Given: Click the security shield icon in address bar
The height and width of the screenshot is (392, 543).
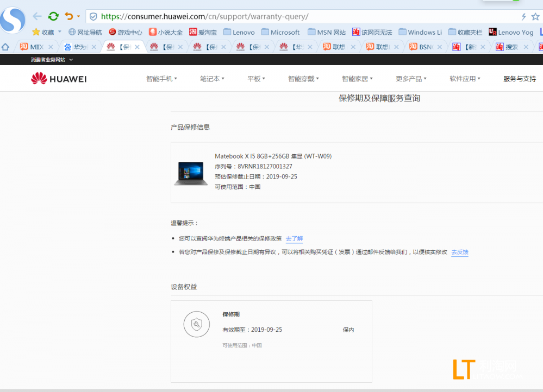Looking at the screenshot, I should (x=93, y=17).
